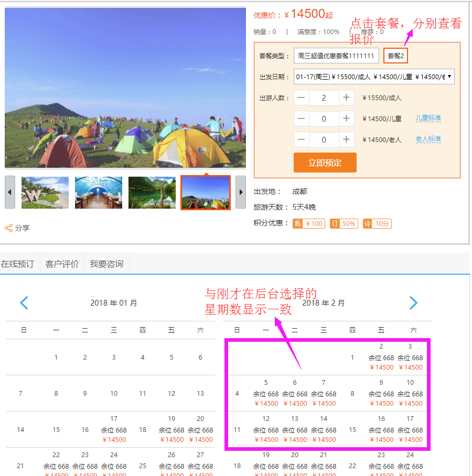
Task: Increase adult count with the plus stepper
Action: click(x=347, y=98)
